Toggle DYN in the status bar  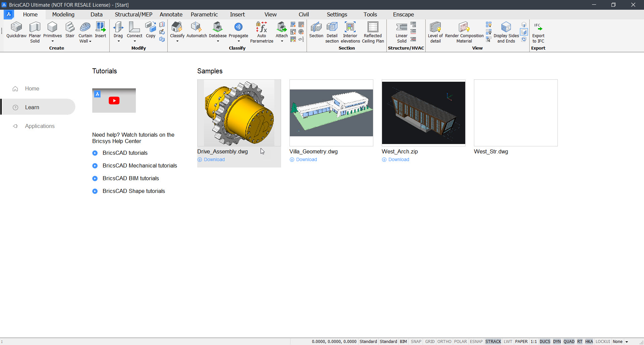click(557, 342)
